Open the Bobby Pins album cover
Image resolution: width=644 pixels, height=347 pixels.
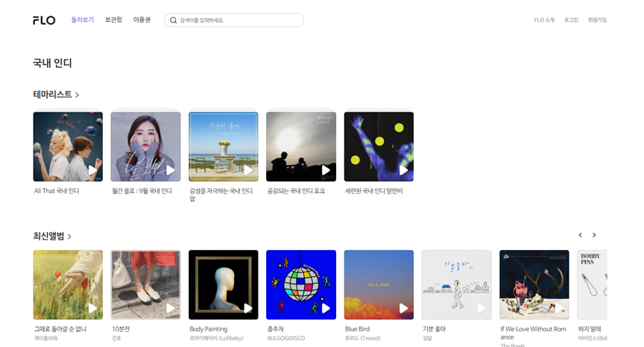coord(592,284)
